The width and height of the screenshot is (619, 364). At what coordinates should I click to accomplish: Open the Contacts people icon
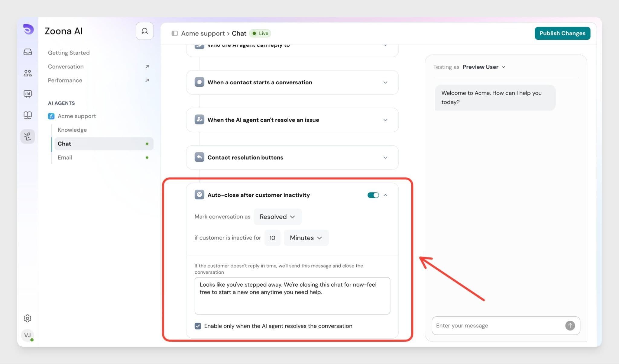click(28, 73)
